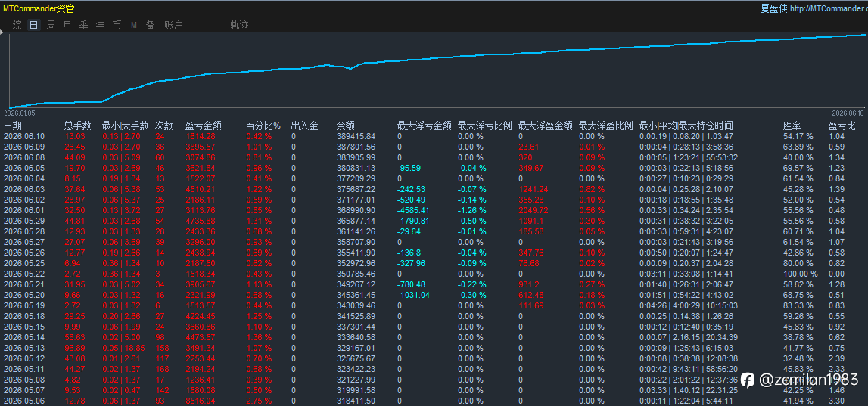This screenshot has width=868, height=406.
Task: Click the Facebook icon in watermark
Action: 748,380
